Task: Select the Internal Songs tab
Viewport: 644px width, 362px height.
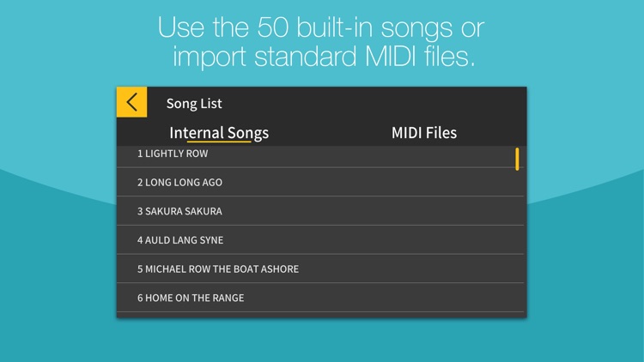Action: coord(219,133)
